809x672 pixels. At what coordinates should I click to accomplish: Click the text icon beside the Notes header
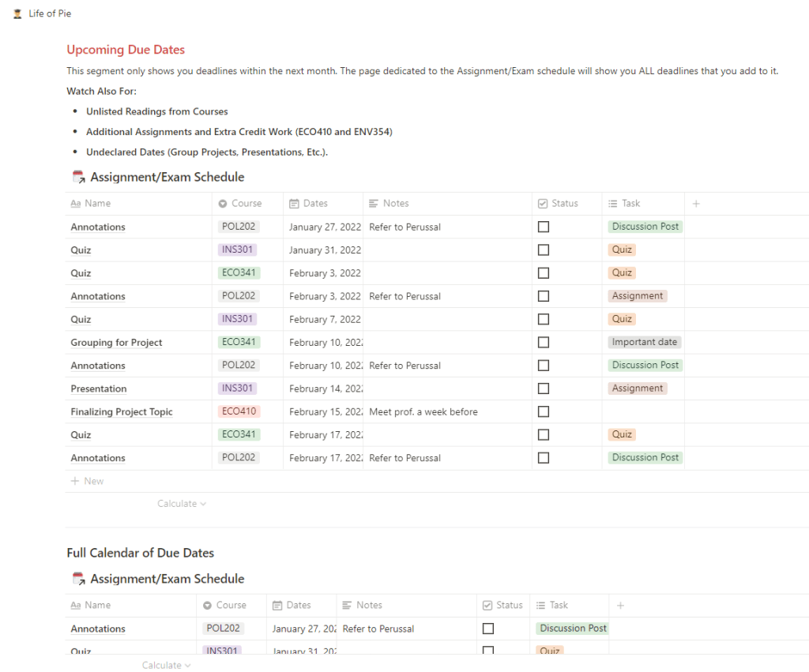click(374, 203)
